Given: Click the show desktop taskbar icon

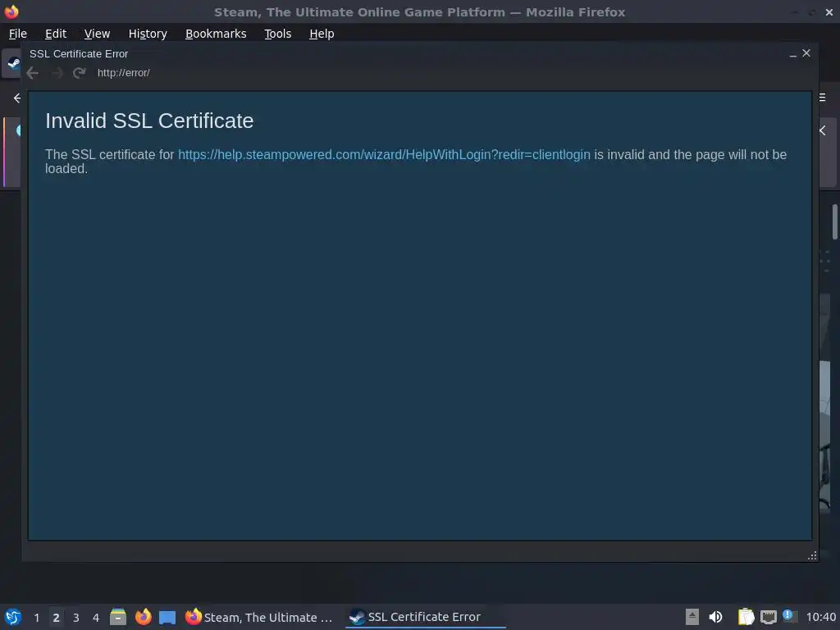Looking at the screenshot, I should [167, 618].
